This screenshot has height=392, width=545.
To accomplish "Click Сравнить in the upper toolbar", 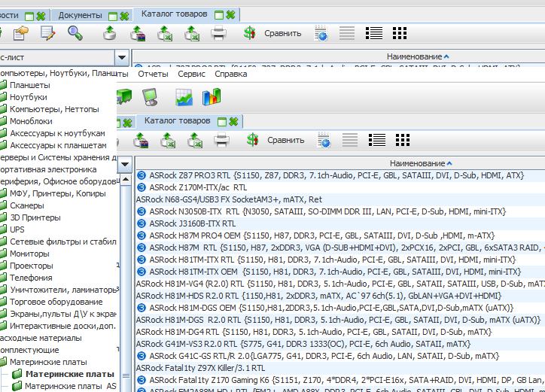I will (x=282, y=33).
